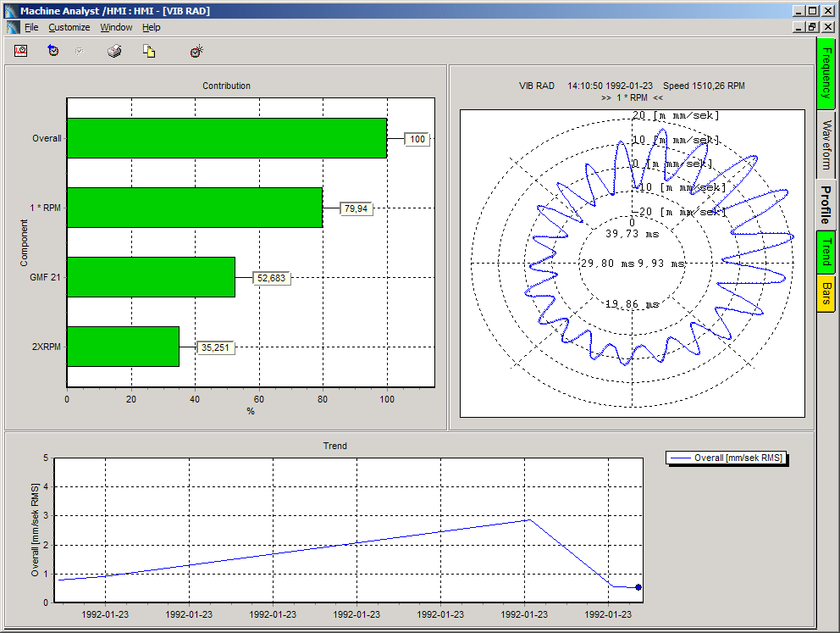Screen dimensions: 840x633
Task: Click the spectrum chart with clock toolbar icon
Action: click(21, 51)
